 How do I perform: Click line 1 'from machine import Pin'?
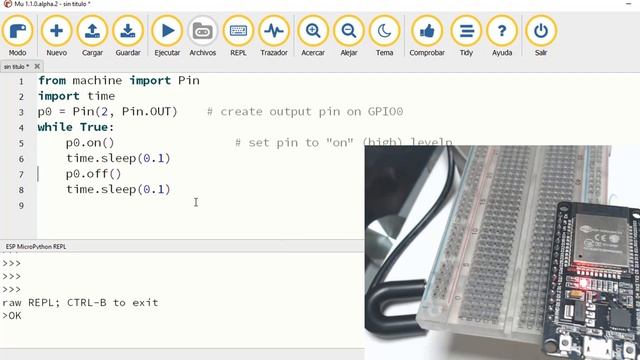click(x=119, y=80)
